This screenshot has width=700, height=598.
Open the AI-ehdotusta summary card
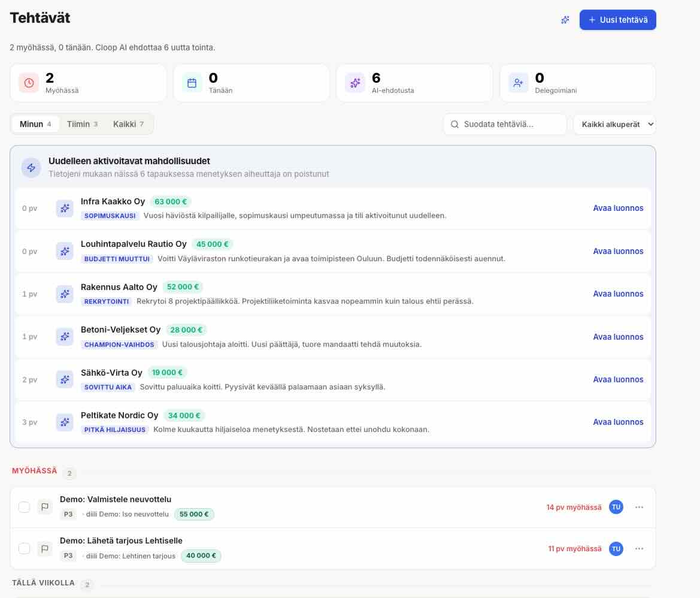(x=415, y=83)
